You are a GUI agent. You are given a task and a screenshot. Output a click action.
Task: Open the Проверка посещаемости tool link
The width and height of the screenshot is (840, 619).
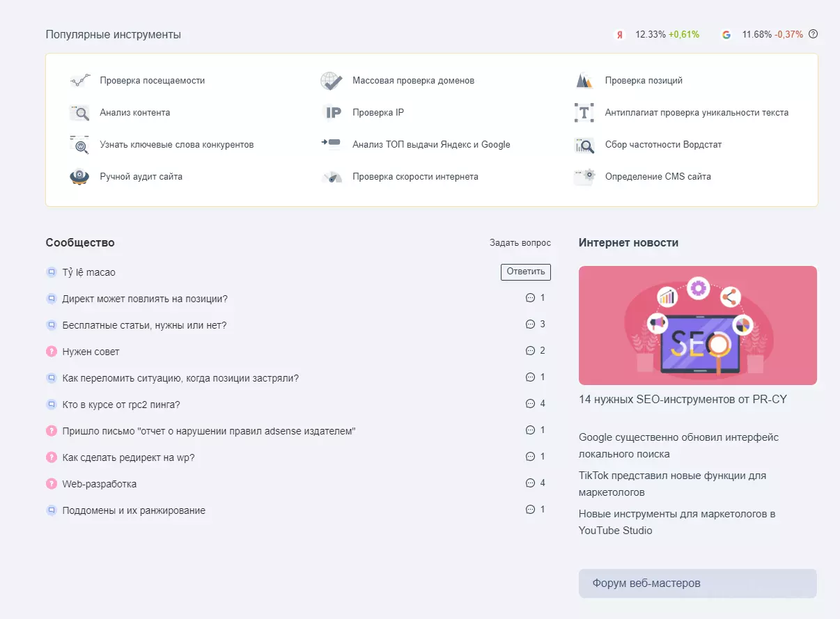[152, 80]
